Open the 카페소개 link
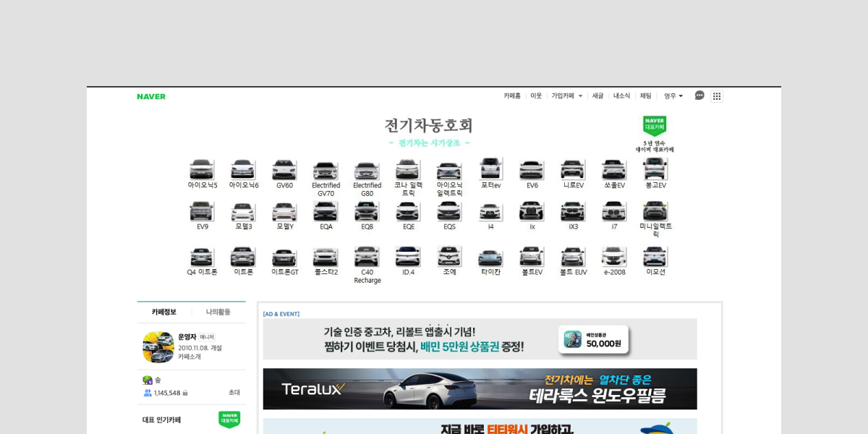Image resolution: width=868 pixels, height=434 pixels. 190,357
